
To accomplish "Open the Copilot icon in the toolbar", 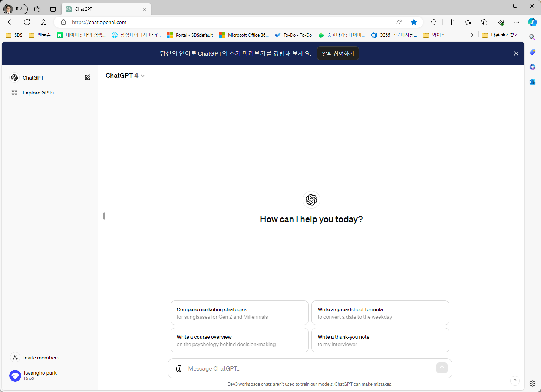I will click(x=532, y=22).
